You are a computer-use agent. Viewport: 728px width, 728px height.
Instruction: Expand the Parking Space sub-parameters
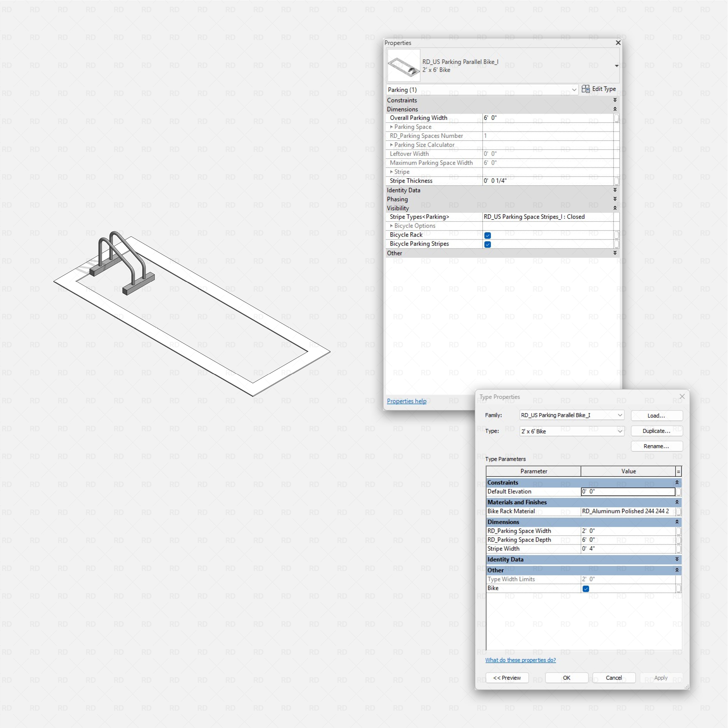[392, 127]
